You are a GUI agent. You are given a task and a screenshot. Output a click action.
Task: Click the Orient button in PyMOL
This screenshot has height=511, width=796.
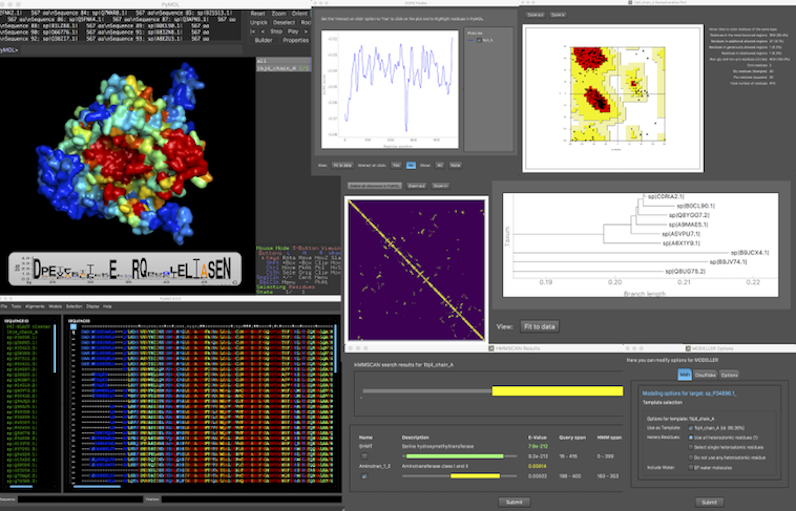pyautogui.click(x=300, y=14)
